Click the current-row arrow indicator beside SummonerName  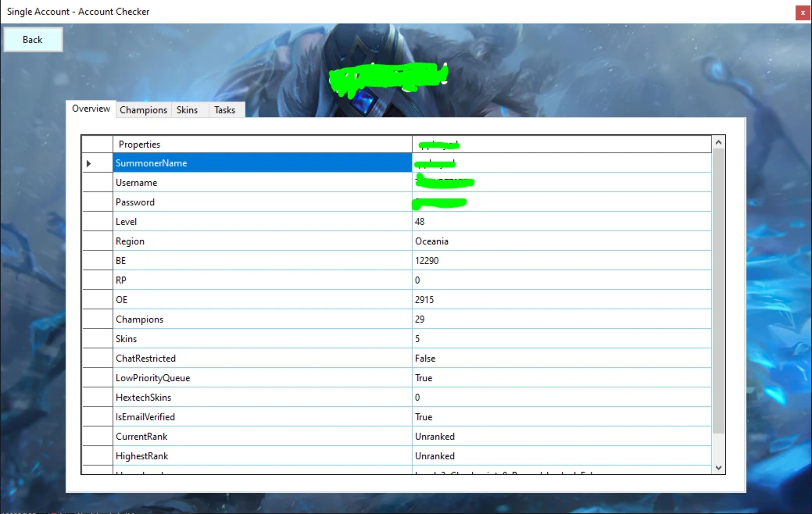89,163
